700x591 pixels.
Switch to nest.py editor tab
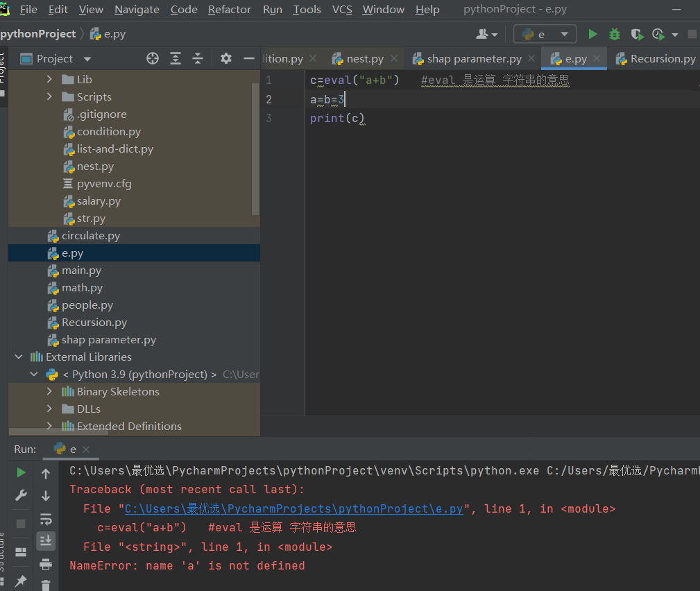click(x=365, y=58)
